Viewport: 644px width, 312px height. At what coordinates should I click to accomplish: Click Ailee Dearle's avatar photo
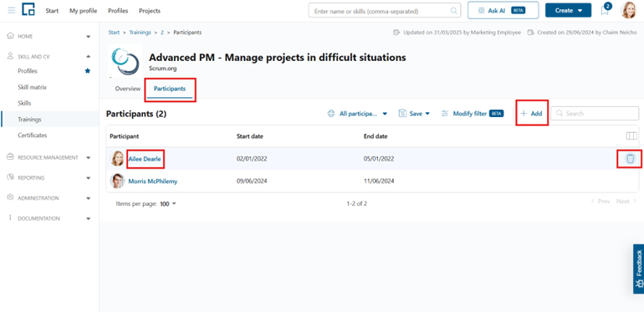coord(117,158)
